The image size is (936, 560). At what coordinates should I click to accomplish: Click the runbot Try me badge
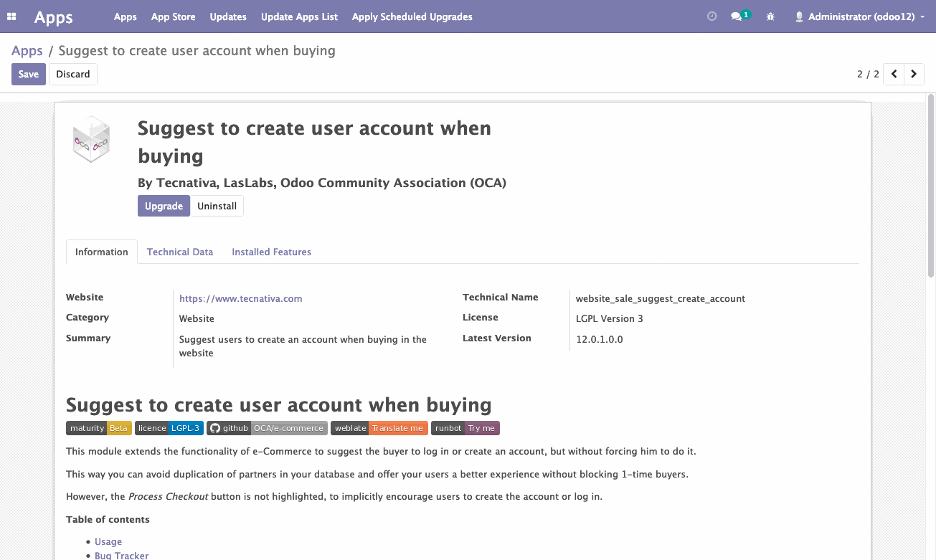(x=465, y=428)
